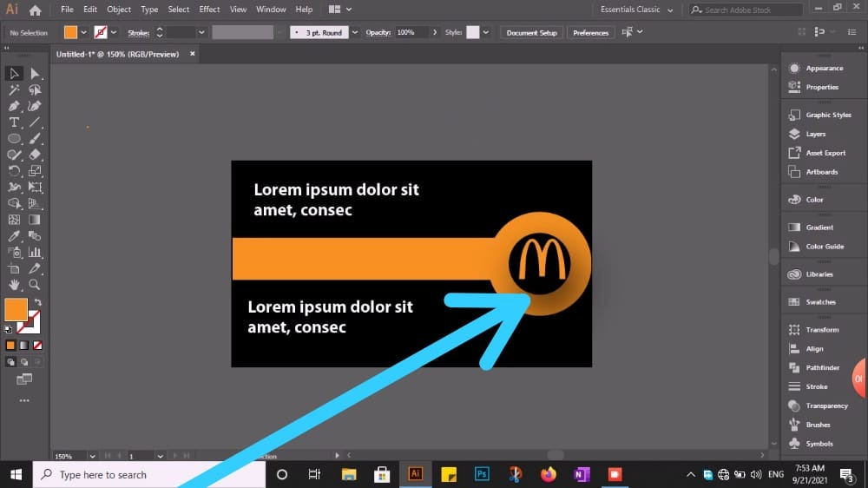Select the Curvature tool
This screenshot has width=868, height=488.
tap(35, 106)
